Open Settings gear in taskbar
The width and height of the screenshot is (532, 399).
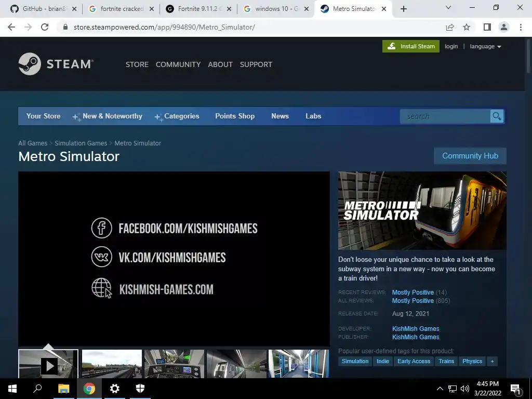[x=114, y=389]
